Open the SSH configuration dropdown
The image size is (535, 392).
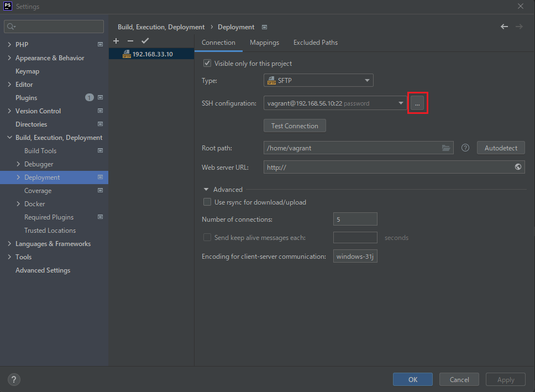(336, 103)
